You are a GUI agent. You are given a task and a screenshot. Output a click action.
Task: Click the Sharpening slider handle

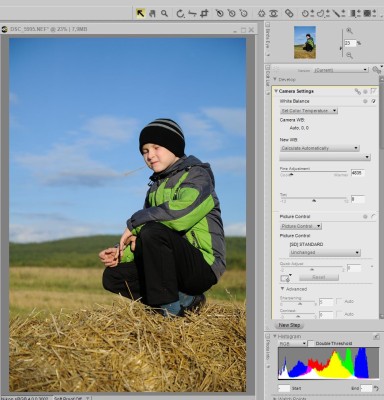[300, 304]
